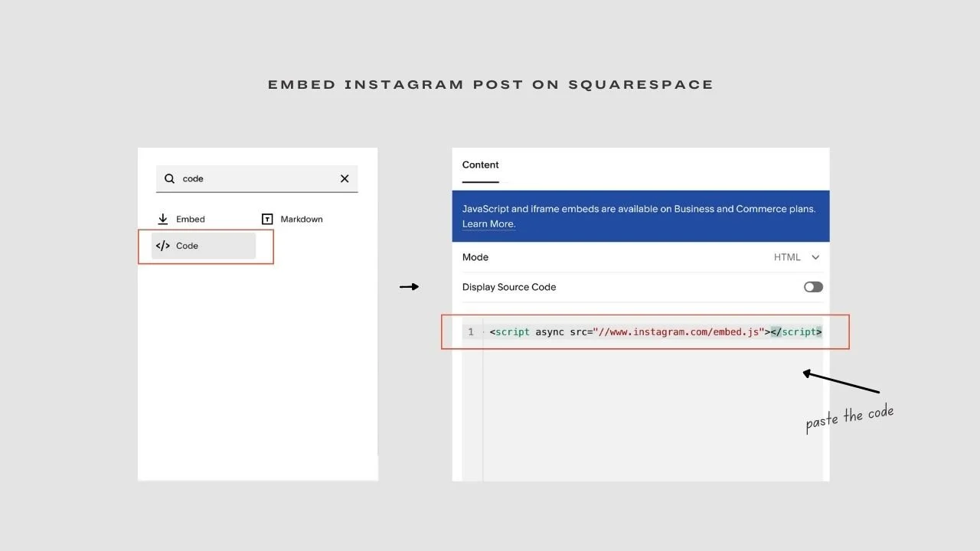Open the Learn More link
The width and height of the screenshot is (980, 551).
488,224
